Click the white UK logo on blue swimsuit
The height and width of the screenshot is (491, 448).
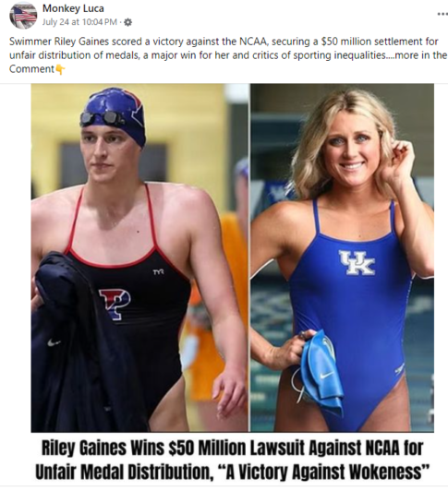coord(357,262)
